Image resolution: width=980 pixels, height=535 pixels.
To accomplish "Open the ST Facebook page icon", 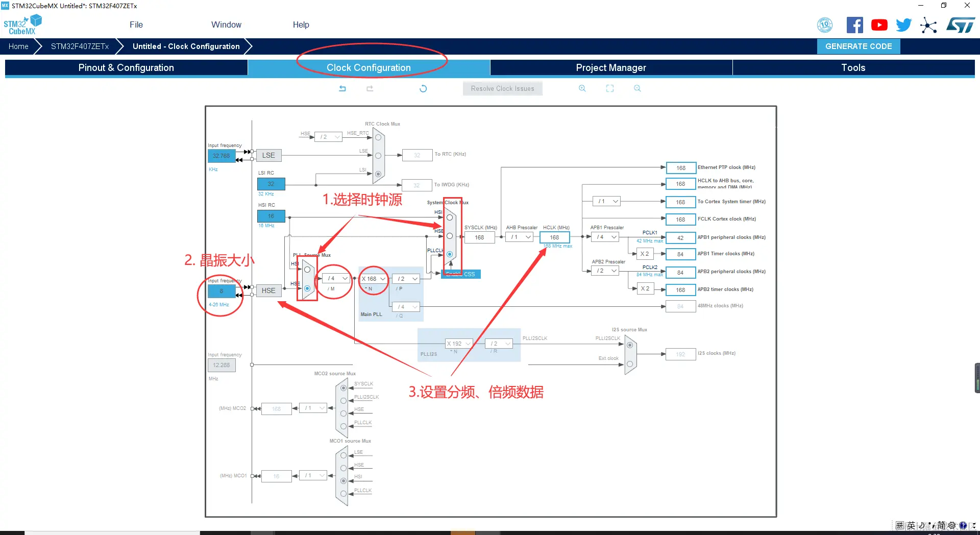I will point(854,25).
